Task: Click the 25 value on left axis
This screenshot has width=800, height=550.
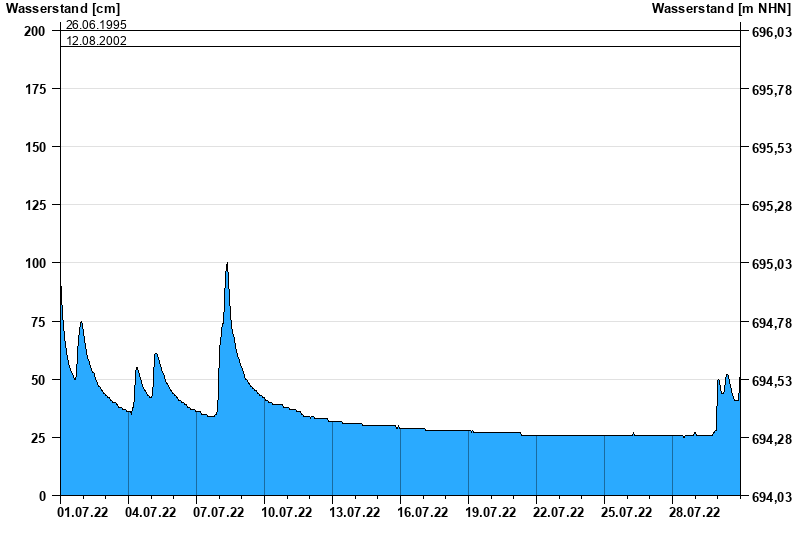Action: pos(39,438)
